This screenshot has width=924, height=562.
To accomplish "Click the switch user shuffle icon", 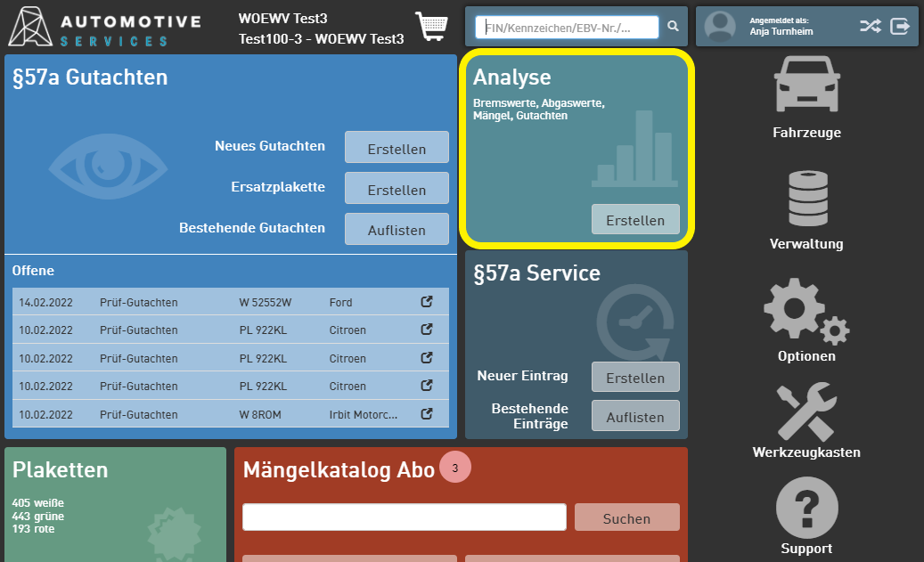I will point(871,26).
